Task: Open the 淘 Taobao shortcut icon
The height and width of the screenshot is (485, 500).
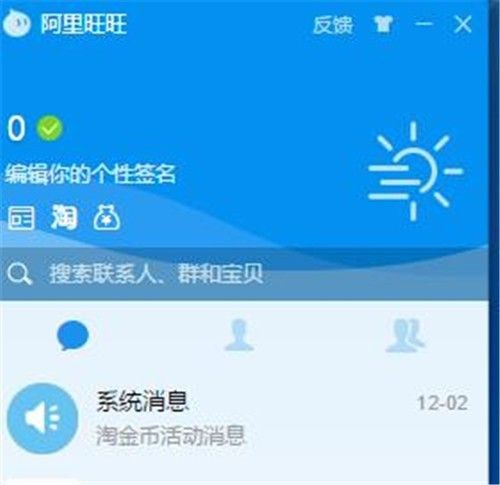Action: point(64,217)
